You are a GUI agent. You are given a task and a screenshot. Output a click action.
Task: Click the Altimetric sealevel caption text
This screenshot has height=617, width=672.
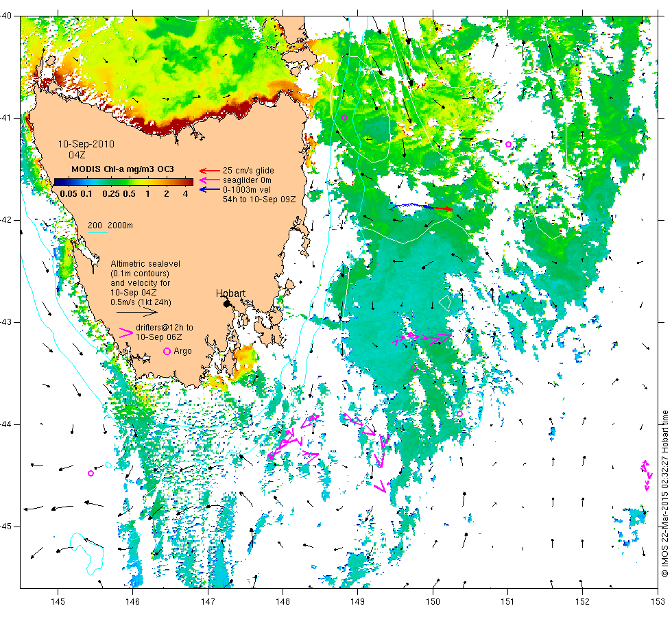tap(145, 264)
